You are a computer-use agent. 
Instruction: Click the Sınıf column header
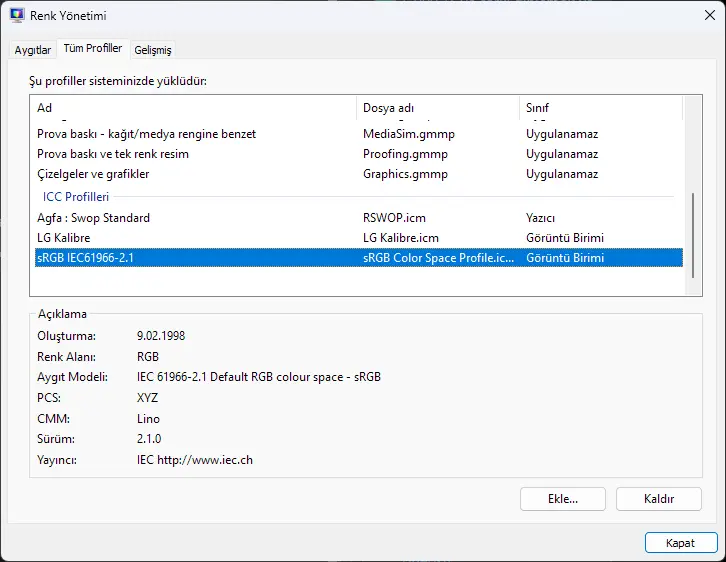tap(601, 108)
